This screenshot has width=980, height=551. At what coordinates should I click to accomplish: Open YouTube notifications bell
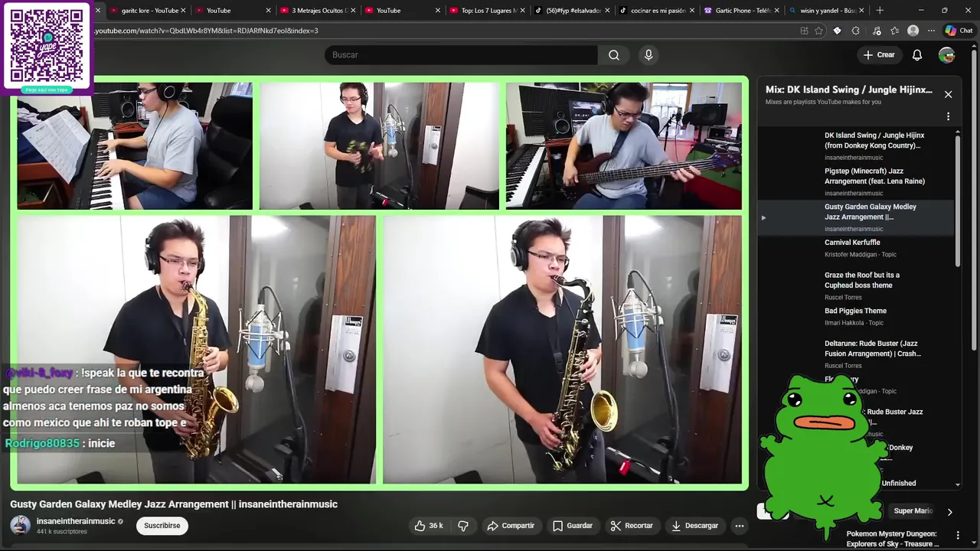point(917,55)
